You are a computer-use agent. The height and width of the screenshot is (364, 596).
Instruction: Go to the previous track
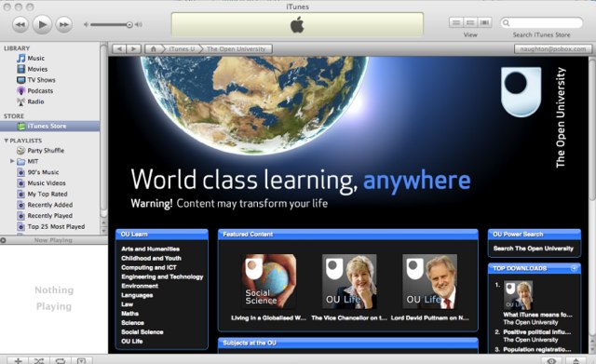pos(20,25)
